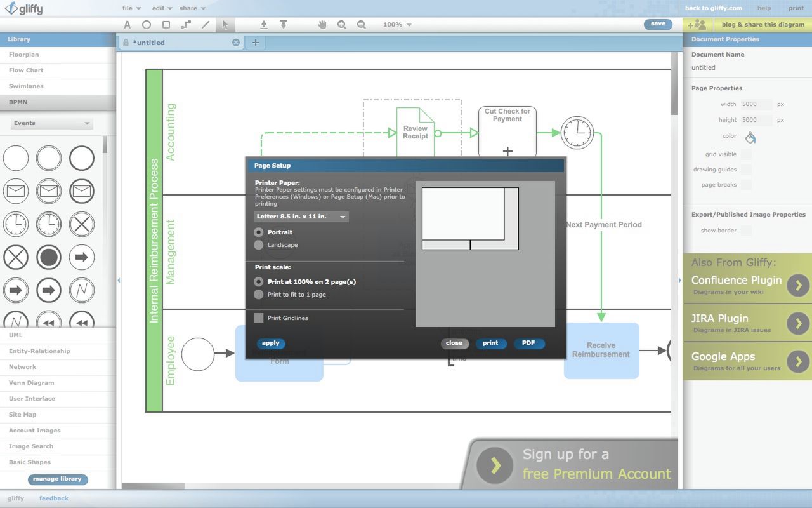812x508 pixels.
Task: Pick the thick-border arrow link event shape
Action: point(49,290)
